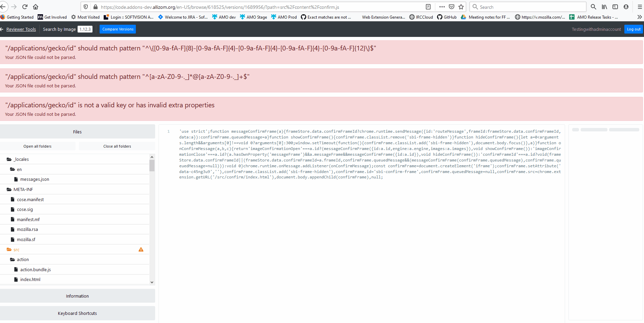
Task: Open Meeting notes for FF bookmark
Action: click(485, 17)
